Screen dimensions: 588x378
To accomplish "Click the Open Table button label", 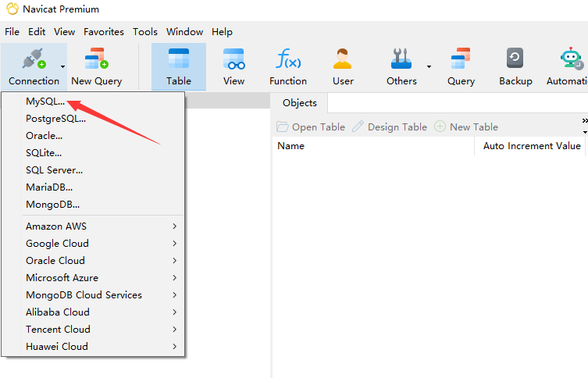I will point(319,127).
